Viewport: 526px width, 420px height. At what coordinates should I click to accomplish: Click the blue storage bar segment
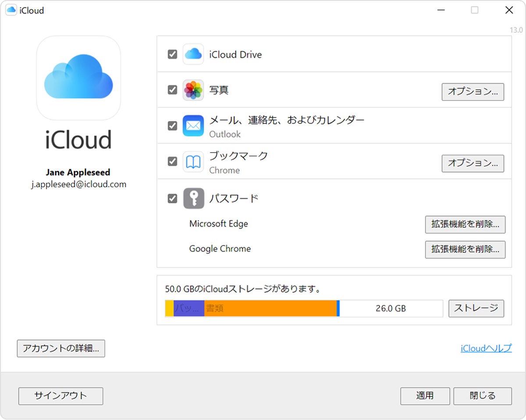click(x=338, y=308)
